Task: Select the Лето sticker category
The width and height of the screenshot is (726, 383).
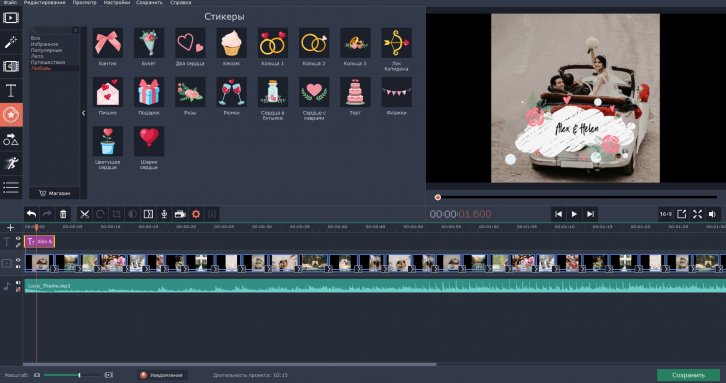Action: (x=37, y=56)
